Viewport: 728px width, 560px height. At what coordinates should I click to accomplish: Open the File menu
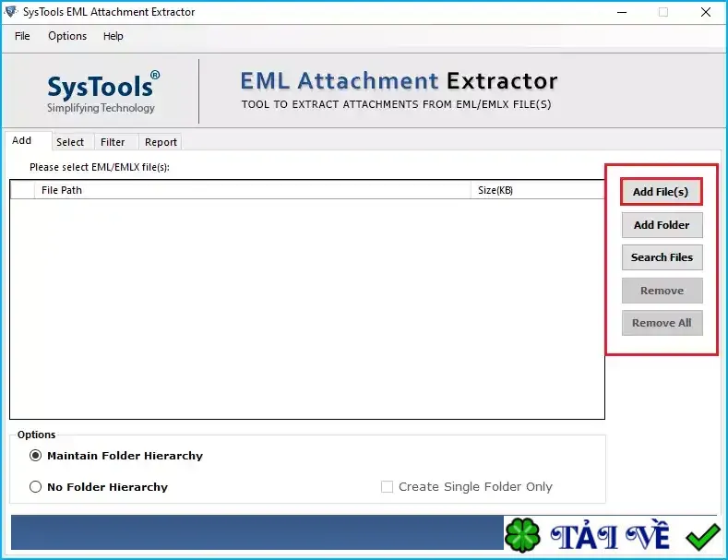(x=22, y=36)
